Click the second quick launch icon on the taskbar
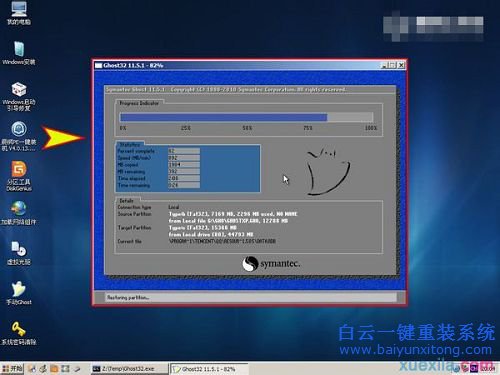The height and width of the screenshot is (375, 500). (43, 369)
